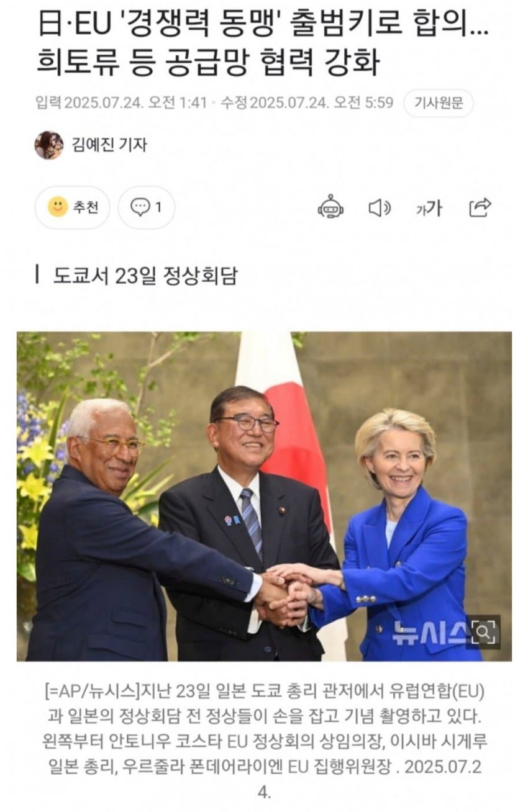Tap the yellow smiley face icon
Viewport: 528px width, 812px height.
(x=58, y=207)
